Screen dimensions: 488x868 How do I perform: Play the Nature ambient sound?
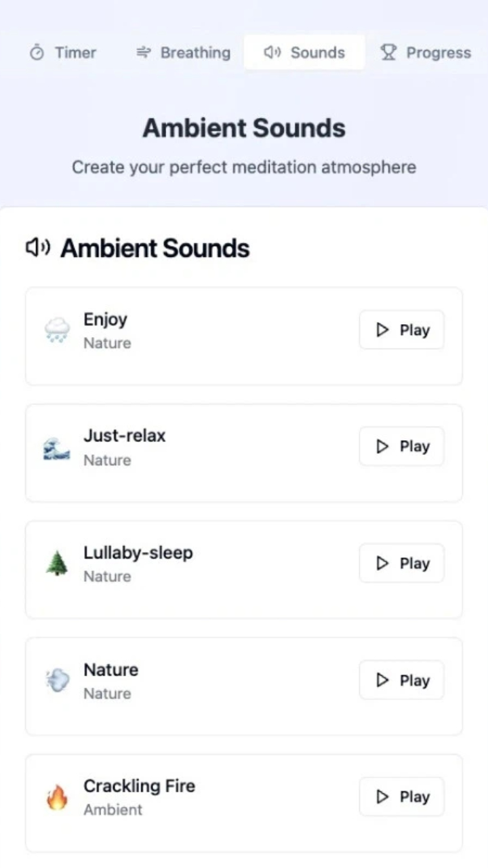click(x=402, y=680)
